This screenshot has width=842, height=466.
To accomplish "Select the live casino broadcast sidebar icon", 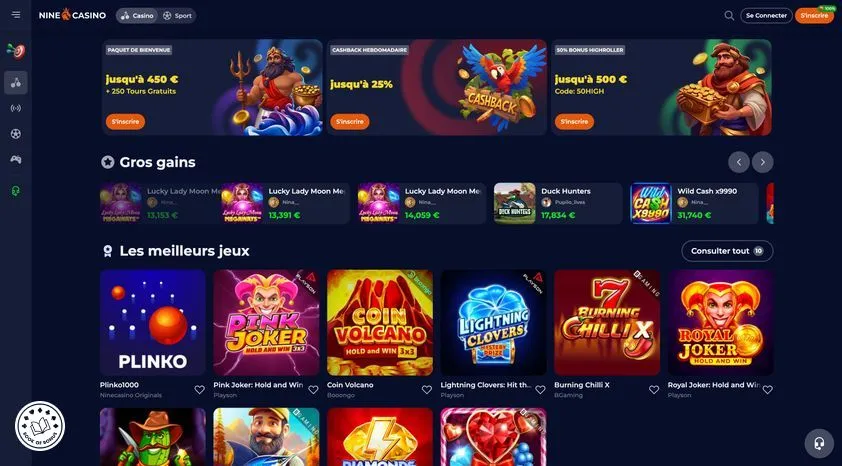I will click(16, 108).
